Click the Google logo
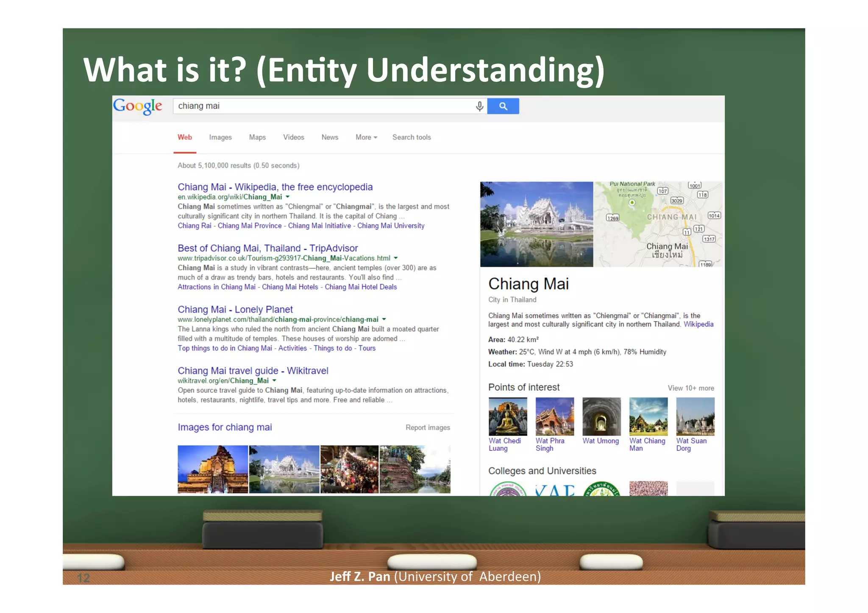Image resolution: width=868 pixels, height=613 pixels. tap(137, 106)
